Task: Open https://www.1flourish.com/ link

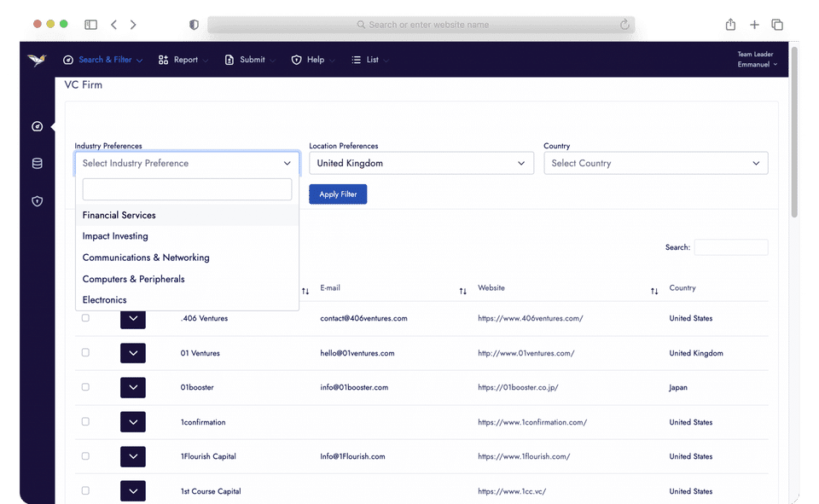Action: click(x=524, y=456)
